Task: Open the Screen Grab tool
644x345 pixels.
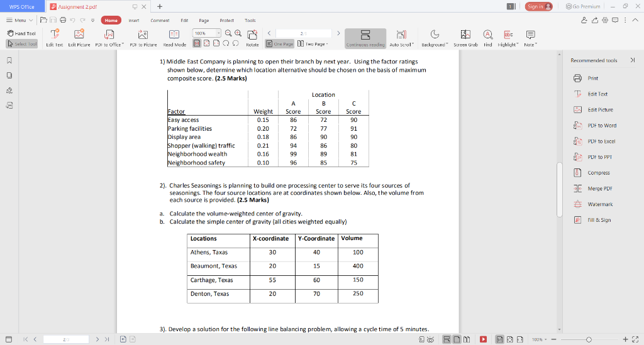Action: [x=465, y=38]
